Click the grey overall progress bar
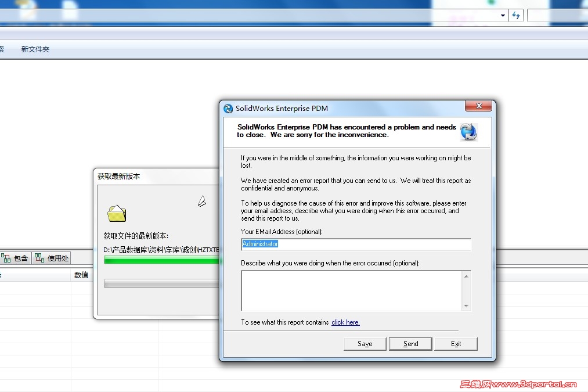Screen dimensions: 588x392 click(x=161, y=283)
